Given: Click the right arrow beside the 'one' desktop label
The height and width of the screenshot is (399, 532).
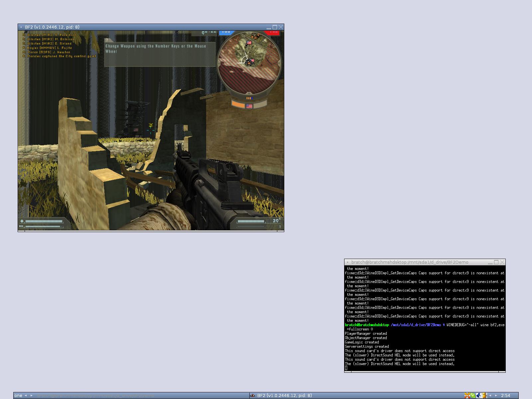Looking at the screenshot, I should pos(32,395).
